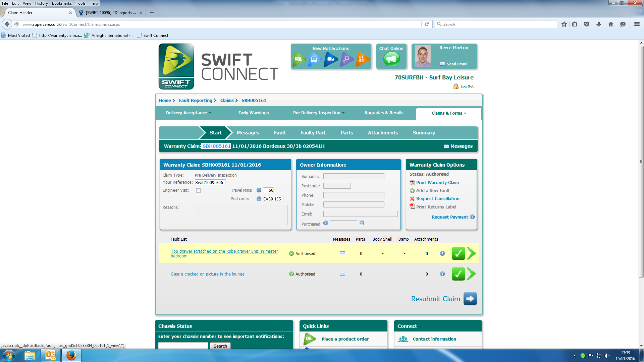Open calendar picker beside Purchased field
644x362 pixels.
pos(361,223)
